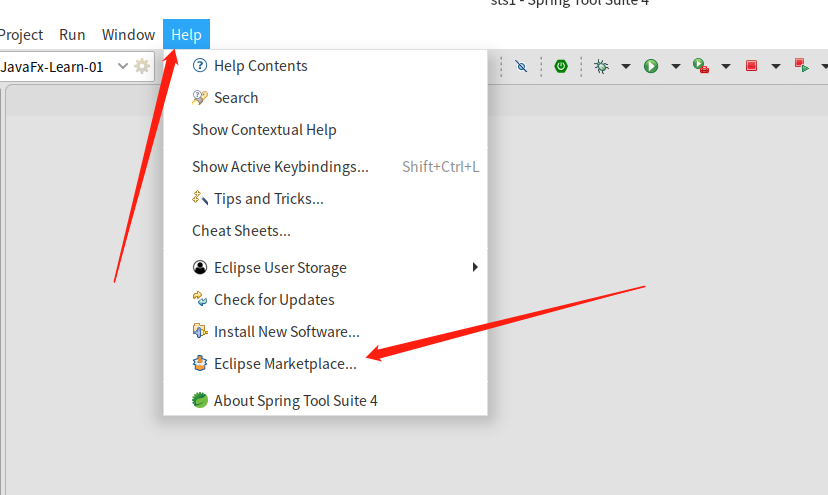Open the Window menu

(x=128, y=34)
